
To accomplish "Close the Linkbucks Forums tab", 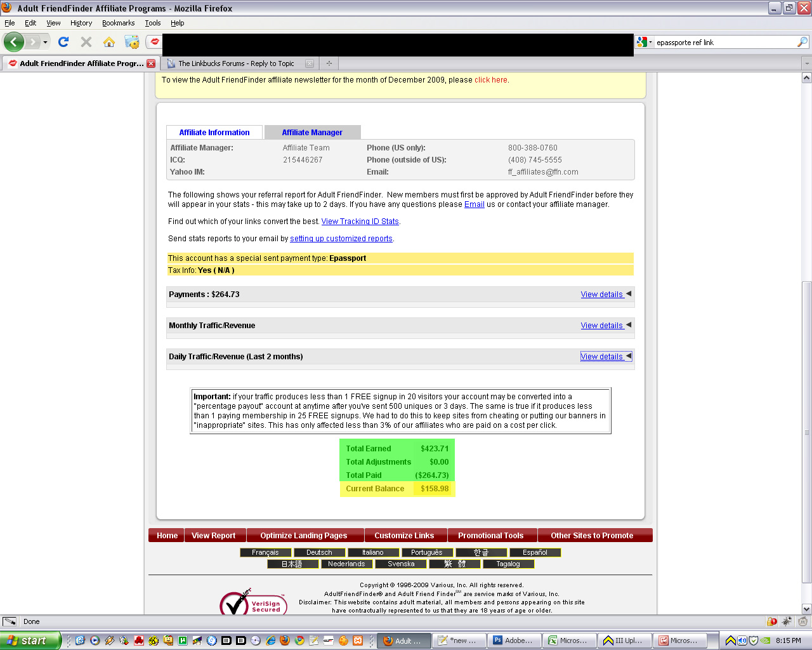I will click(310, 63).
